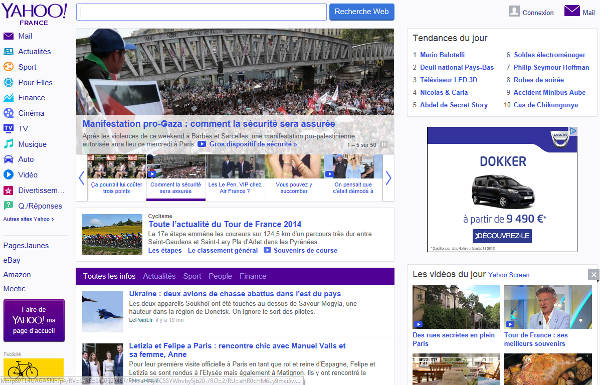
Task: Open trending topic Accident Minibus Aube
Action: [x=549, y=92]
